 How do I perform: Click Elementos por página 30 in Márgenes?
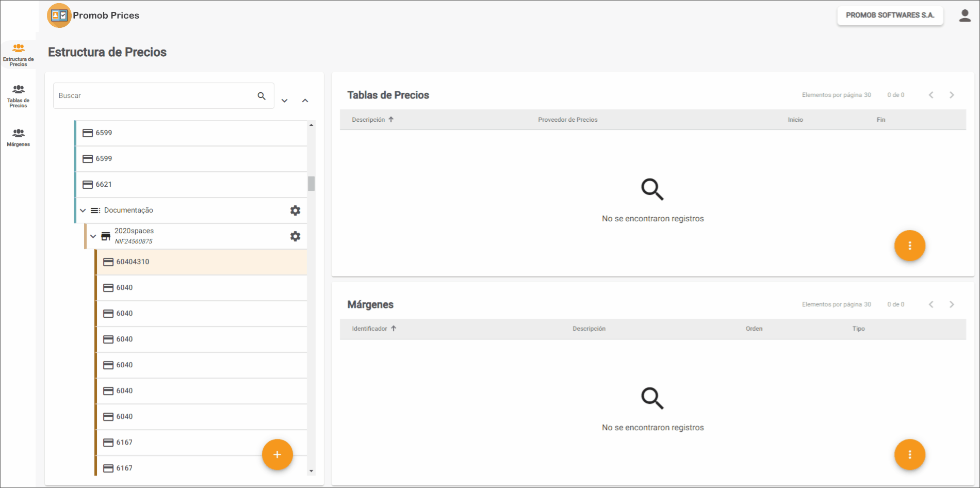pos(837,304)
